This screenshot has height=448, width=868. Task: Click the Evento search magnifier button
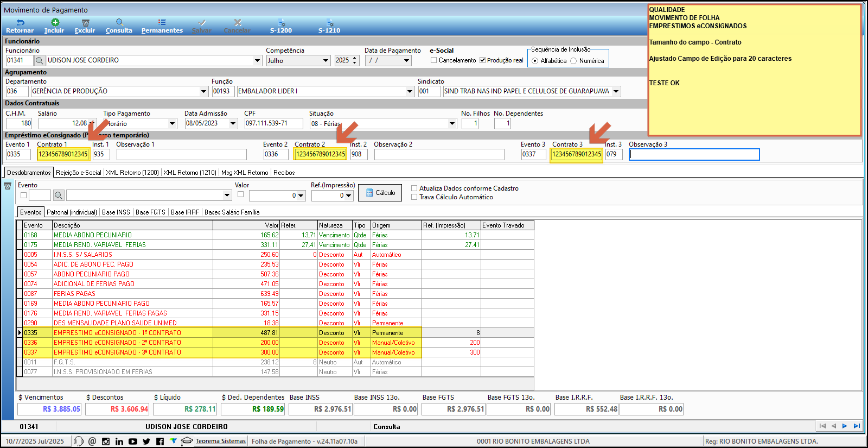59,195
